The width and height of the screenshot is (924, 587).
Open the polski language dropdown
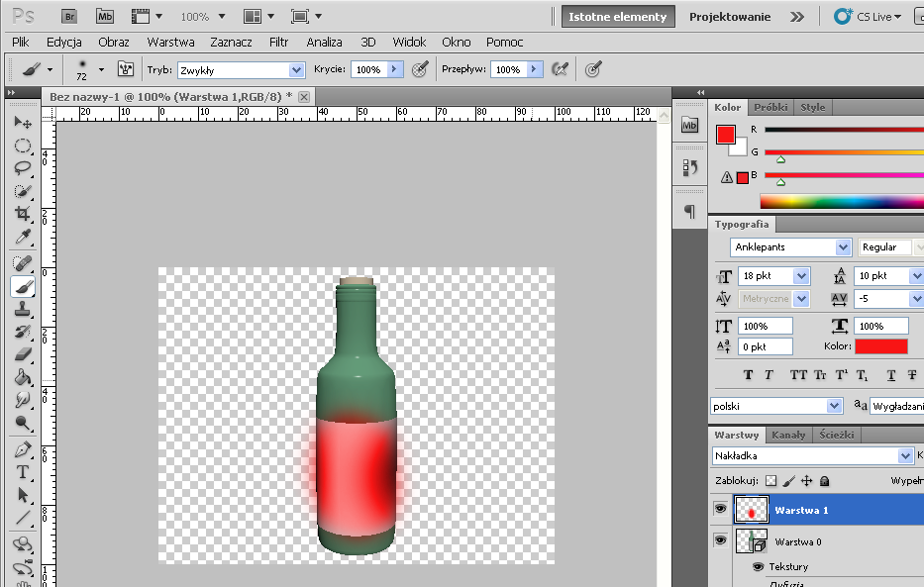tap(834, 406)
